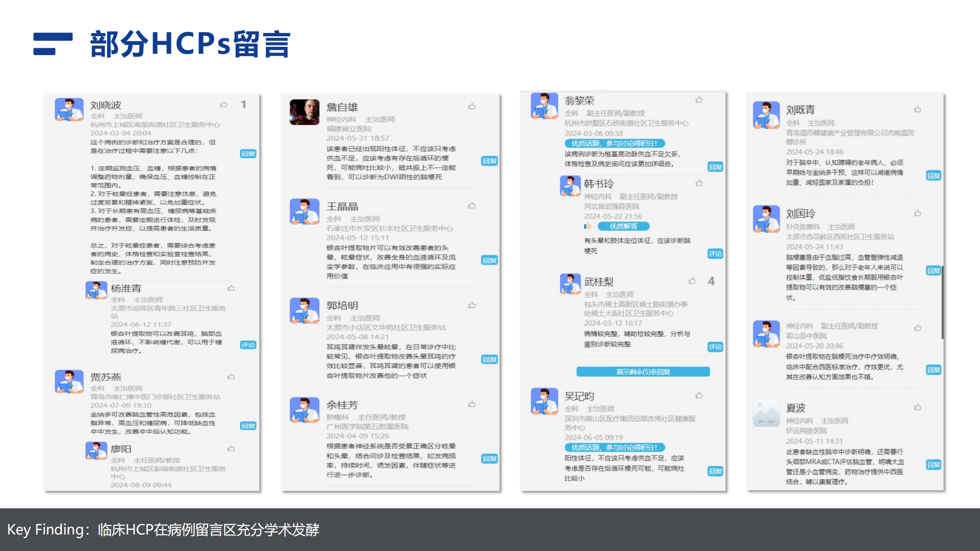Like 王晶晶's comment
This screenshot has width=980, height=551.
click(471, 206)
